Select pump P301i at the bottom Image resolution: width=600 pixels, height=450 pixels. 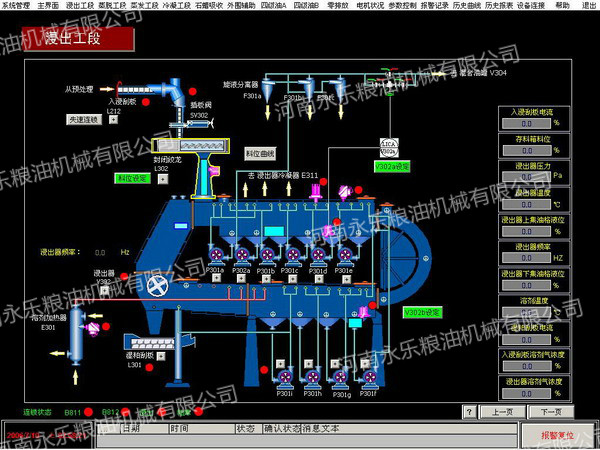(285, 378)
